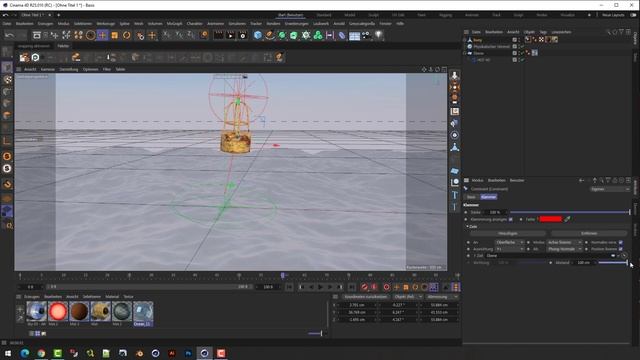Toggle the Normalen setzen checkbox
The height and width of the screenshot is (360, 640).
pyautogui.click(x=621, y=242)
